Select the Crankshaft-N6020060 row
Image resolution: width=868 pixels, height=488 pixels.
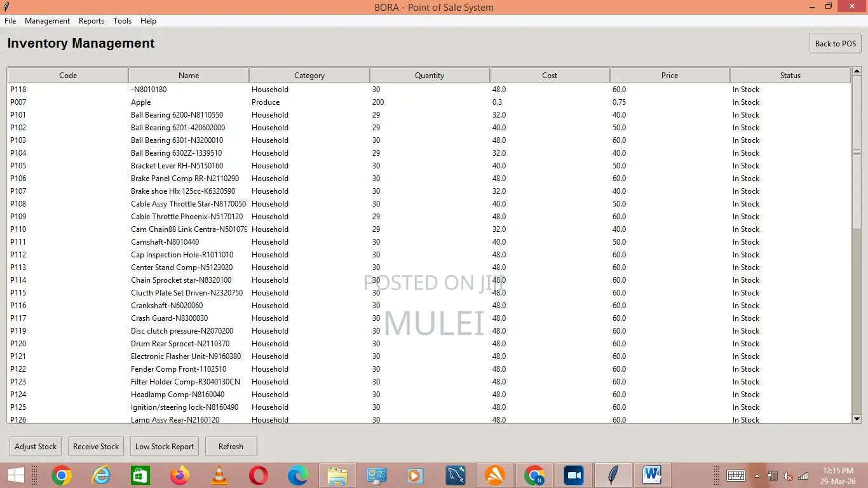[x=429, y=306]
